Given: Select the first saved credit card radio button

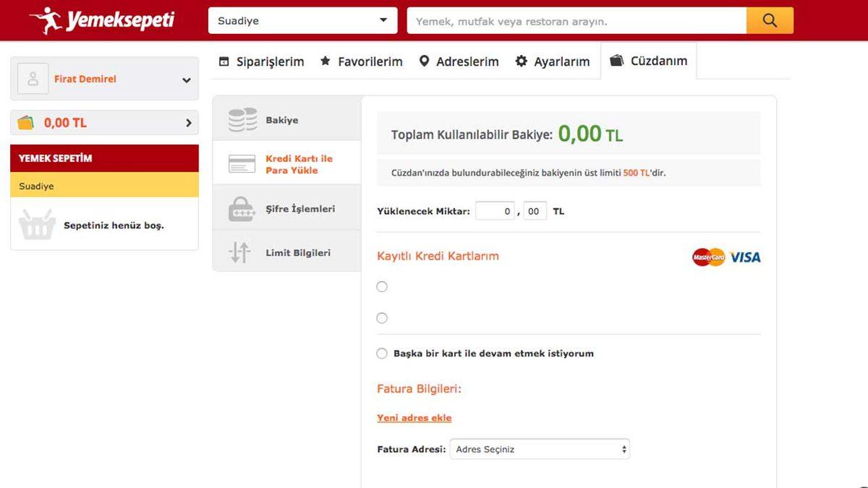Looking at the screenshot, I should click(382, 286).
